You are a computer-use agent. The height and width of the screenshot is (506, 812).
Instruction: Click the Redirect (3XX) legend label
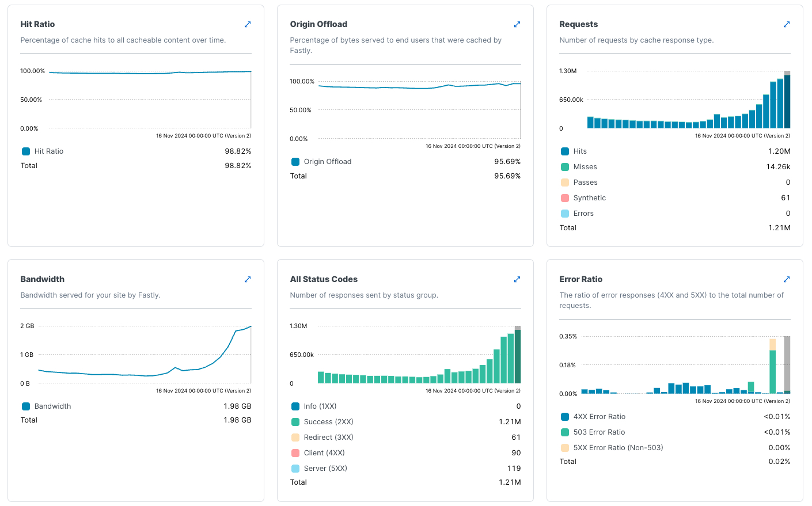tap(328, 437)
